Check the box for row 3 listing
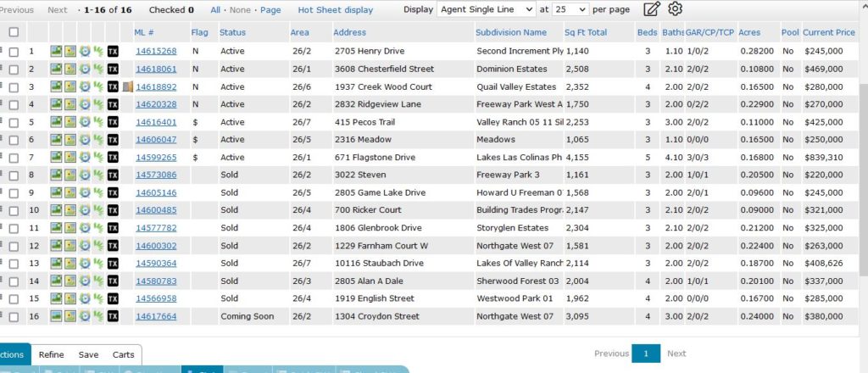The height and width of the screenshot is (373, 868). [x=14, y=86]
